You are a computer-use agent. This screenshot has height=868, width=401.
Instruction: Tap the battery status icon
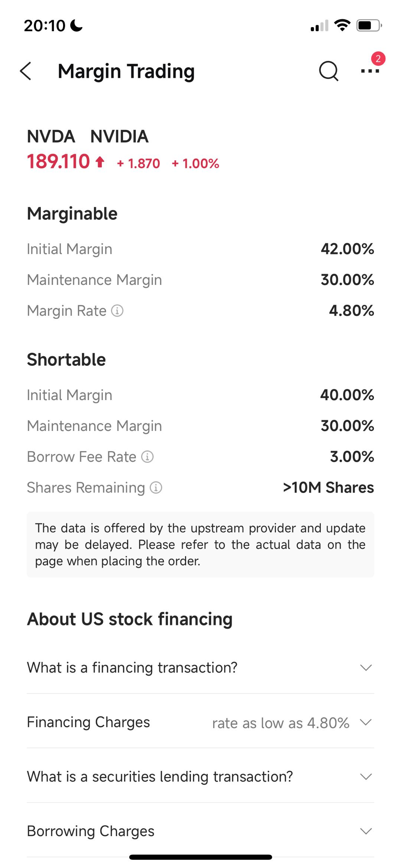pos(369,26)
